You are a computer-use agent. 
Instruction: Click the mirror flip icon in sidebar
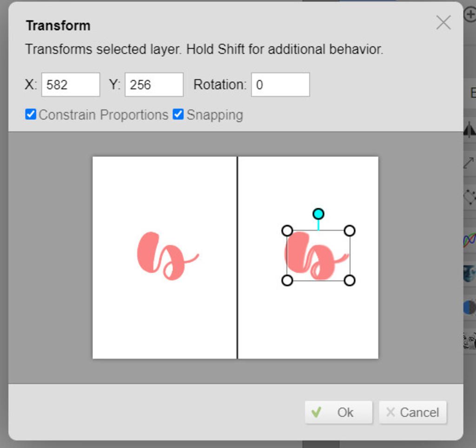pyautogui.click(x=469, y=130)
